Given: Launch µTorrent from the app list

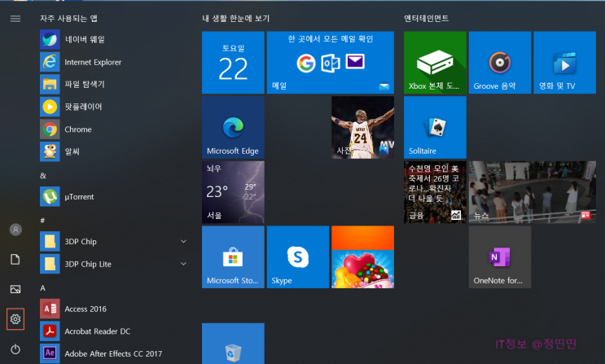Looking at the screenshot, I should pos(114,197).
